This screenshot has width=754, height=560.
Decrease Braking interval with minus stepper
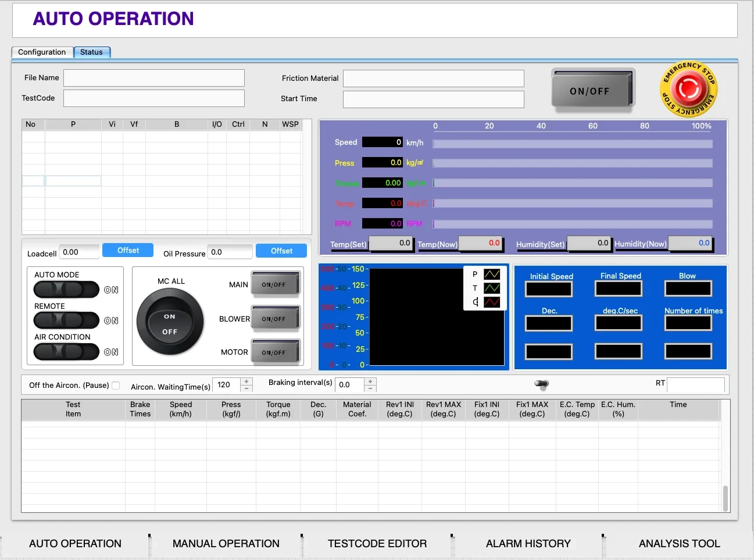(370, 388)
